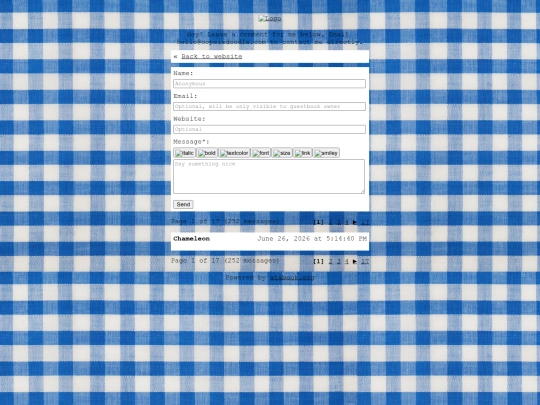The height and width of the screenshot is (405, 540).
Task: Go to page 3 in pagination above Chameleon's message
Action: click(x=339, y=222)
